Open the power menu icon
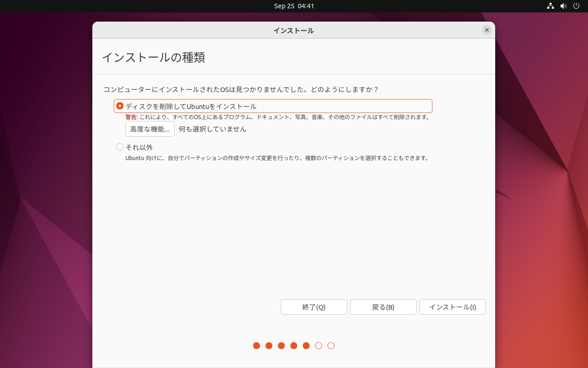This screenshot has width=588, height=368. pos(577,6)
